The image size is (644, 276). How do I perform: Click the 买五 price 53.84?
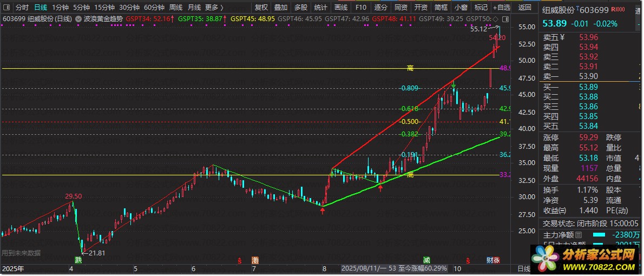point(589,126)
